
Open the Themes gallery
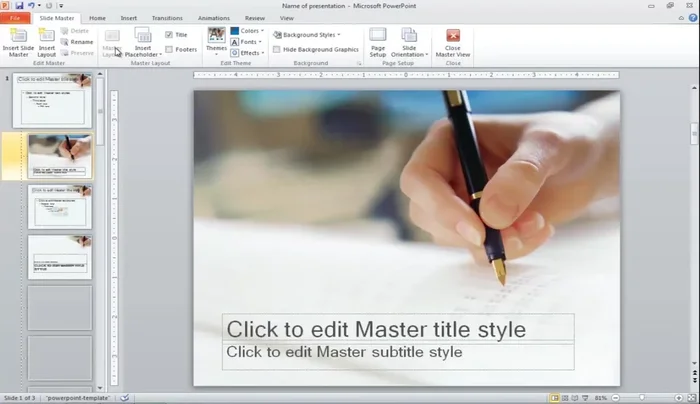tap(216, 40)
